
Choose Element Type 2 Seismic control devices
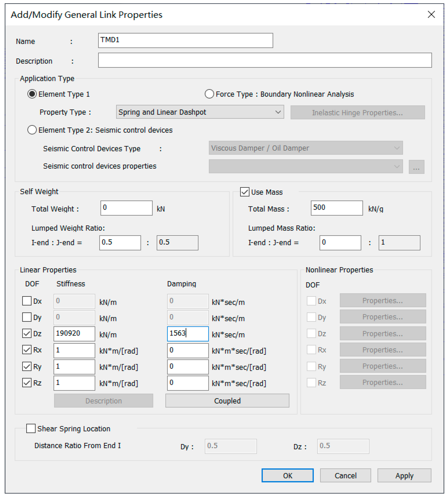pyautogui.click(x=32, y=130)
